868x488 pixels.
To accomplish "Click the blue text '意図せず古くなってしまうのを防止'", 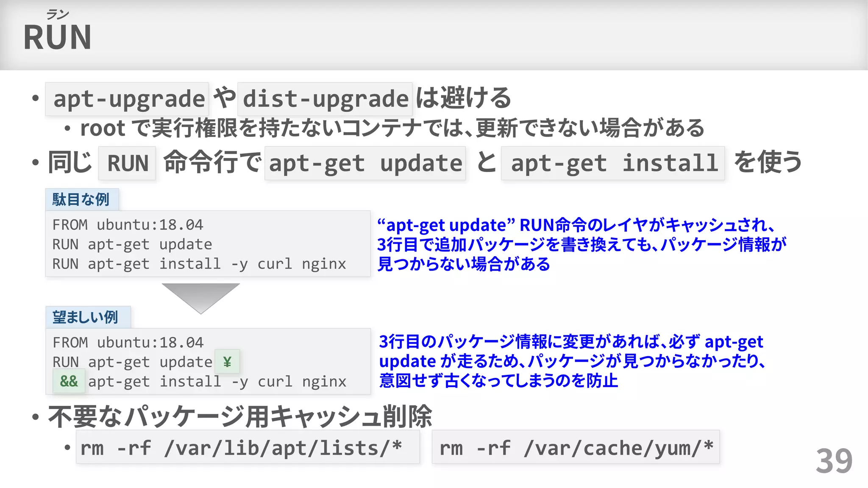I will 498,380.
